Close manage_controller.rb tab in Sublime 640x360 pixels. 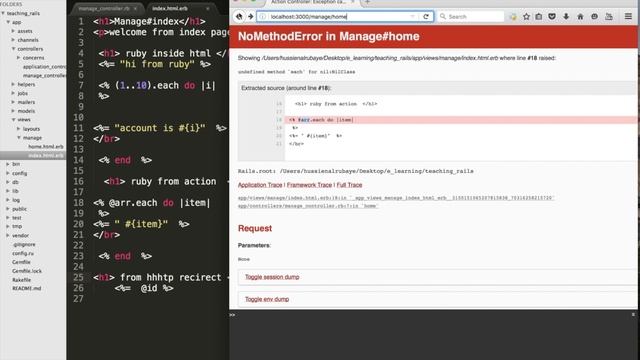[x=136, y=8]
